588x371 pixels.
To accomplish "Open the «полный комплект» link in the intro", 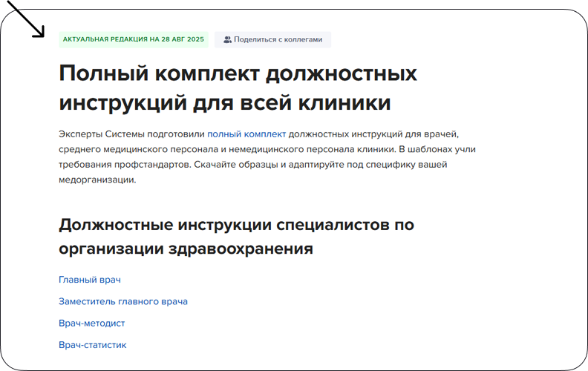I will (246, 134).
